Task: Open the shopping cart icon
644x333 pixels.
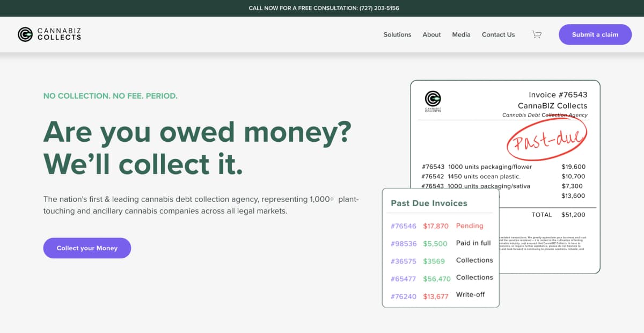Action: click(537, 34)
